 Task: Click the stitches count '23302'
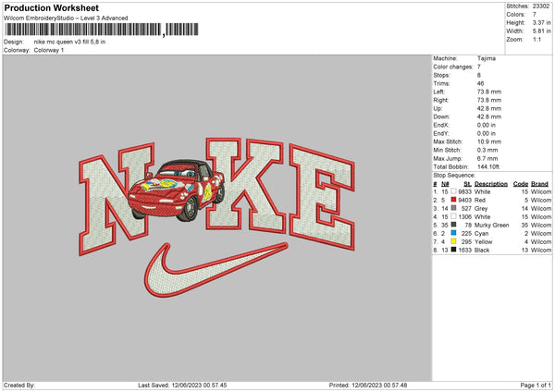(541, 6)
